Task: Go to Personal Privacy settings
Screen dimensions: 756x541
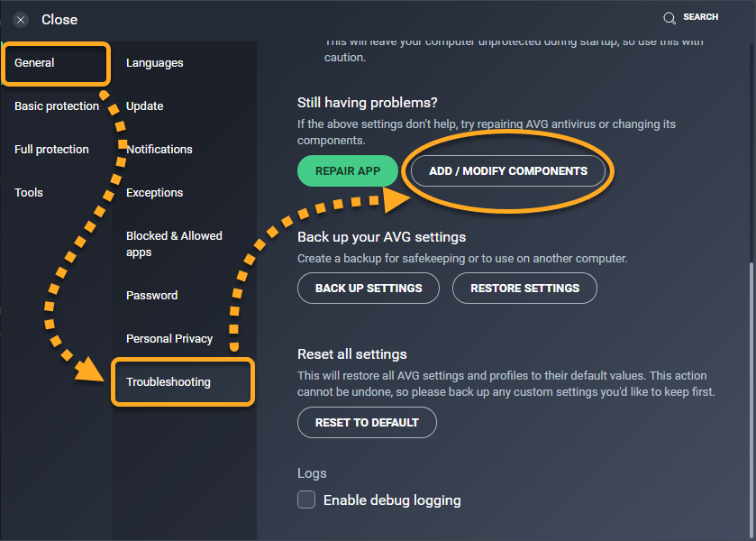Action: 169,339
